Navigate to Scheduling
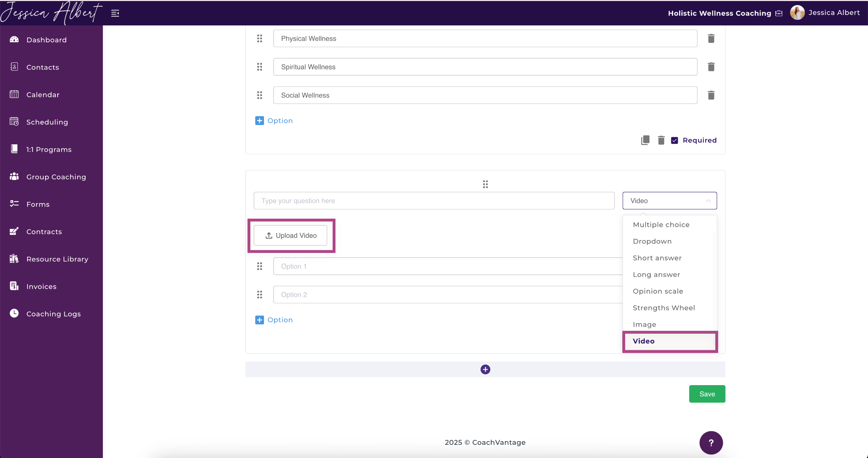Screen dimensions: 868x458 tap(47, 122)
